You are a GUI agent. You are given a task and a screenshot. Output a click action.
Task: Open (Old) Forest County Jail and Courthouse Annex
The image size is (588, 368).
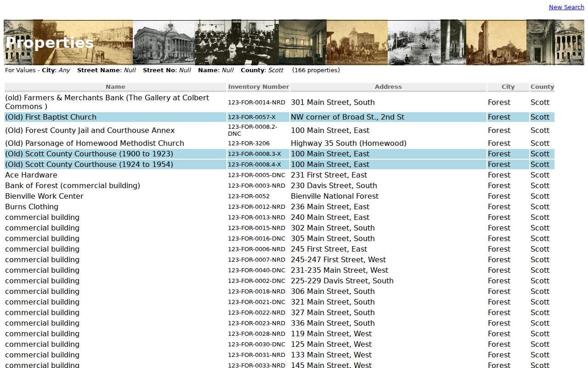click(x=90, y=130)
